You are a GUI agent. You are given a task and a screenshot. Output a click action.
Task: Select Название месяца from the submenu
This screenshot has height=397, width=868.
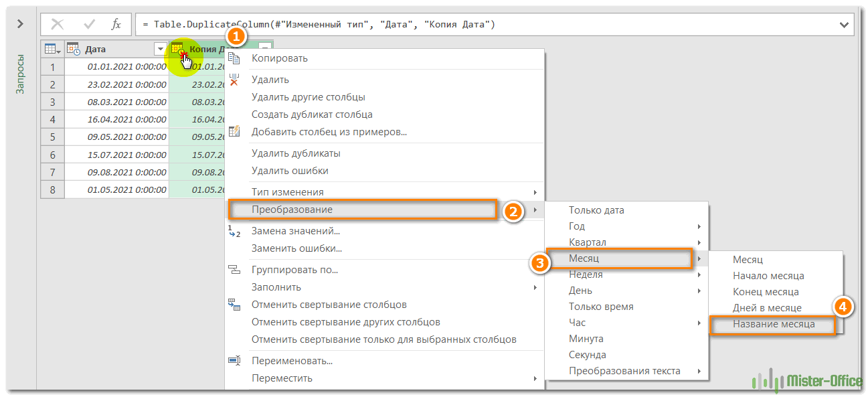(774, 324)
